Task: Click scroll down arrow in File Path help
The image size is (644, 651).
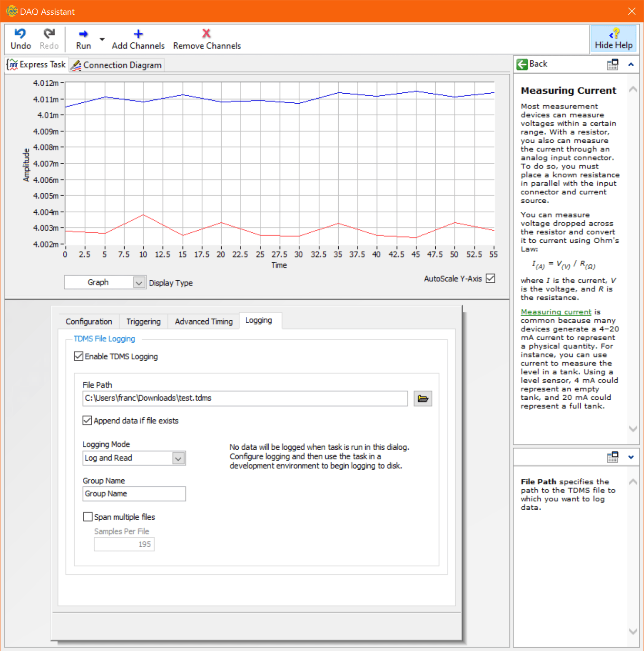Action: (x=633, y=631)
